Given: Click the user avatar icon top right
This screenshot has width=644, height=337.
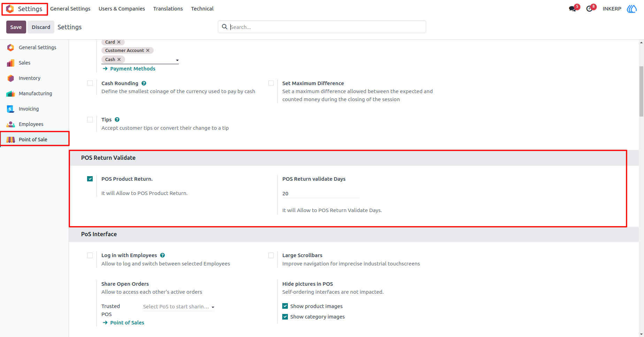Looking at the screenshot, I should pos(632,9).
